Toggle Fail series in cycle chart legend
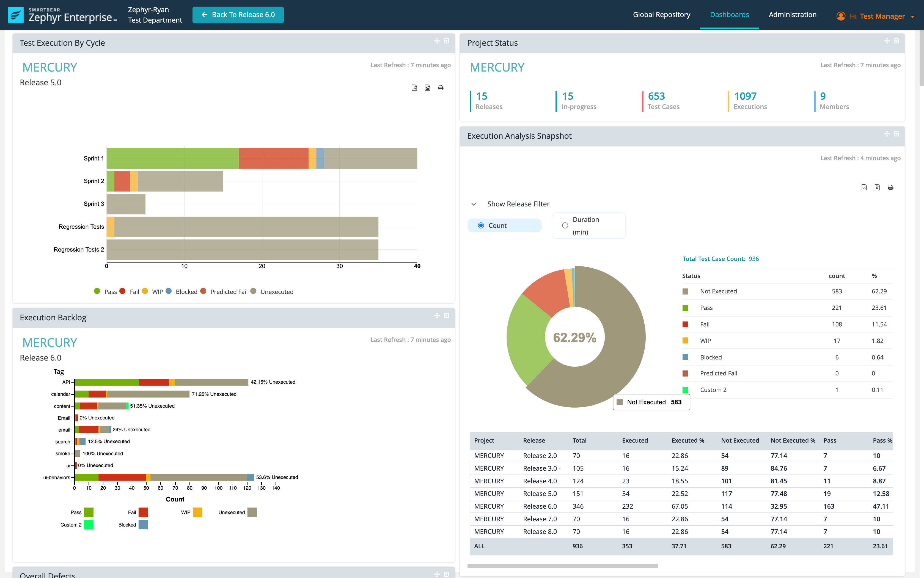This screenshot has width=924, height=578. click(x=130, y=292)
